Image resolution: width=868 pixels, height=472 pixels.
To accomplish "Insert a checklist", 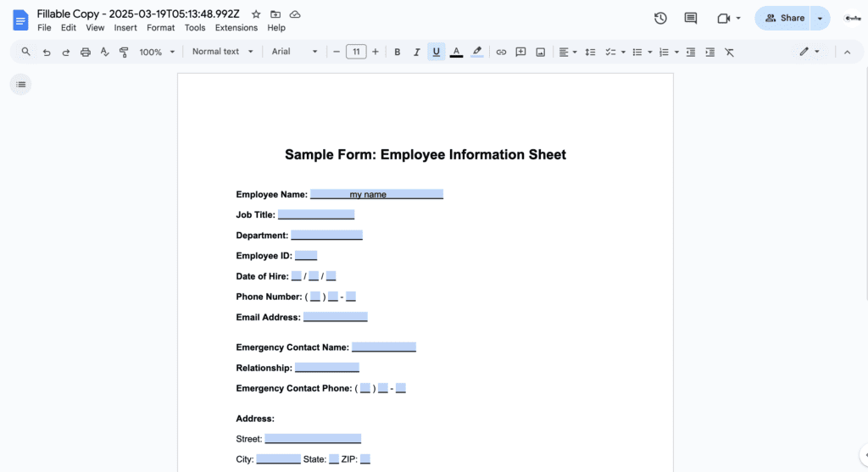I will point(610,52).
